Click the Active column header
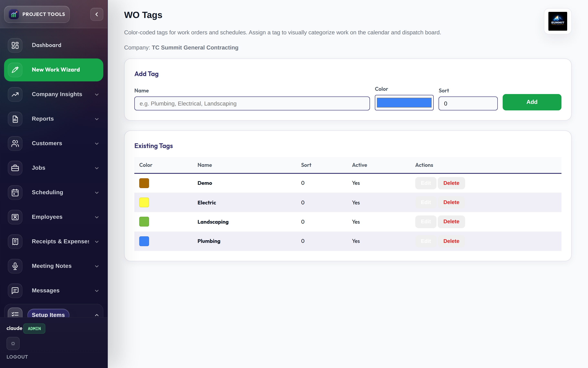This screenshot has width=588, height=368. pyautogui.click(x=360, y=165)
